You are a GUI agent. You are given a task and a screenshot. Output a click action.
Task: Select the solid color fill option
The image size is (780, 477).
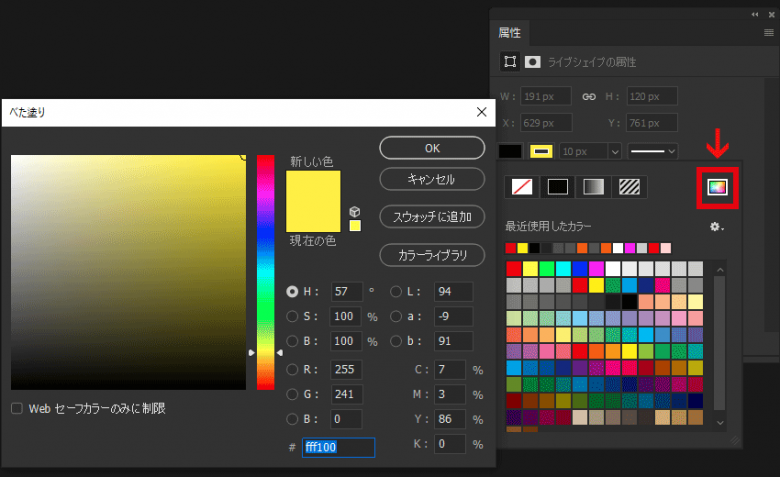[558, 187]
